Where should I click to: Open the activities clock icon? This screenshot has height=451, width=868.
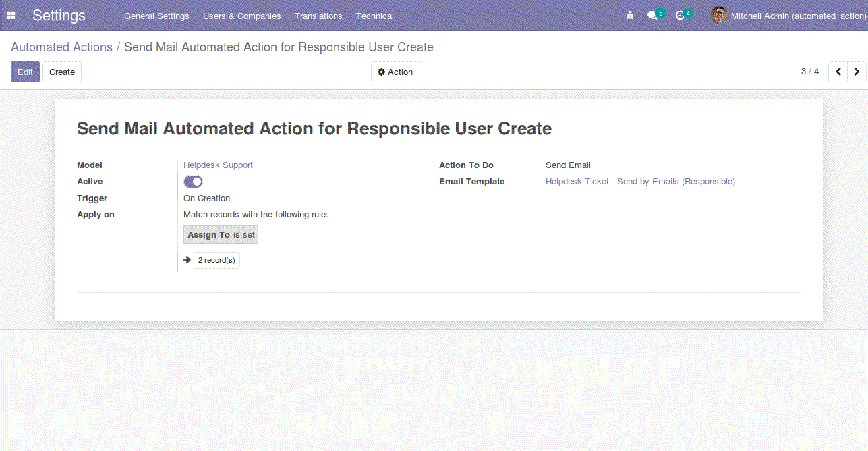click(680, 16)
